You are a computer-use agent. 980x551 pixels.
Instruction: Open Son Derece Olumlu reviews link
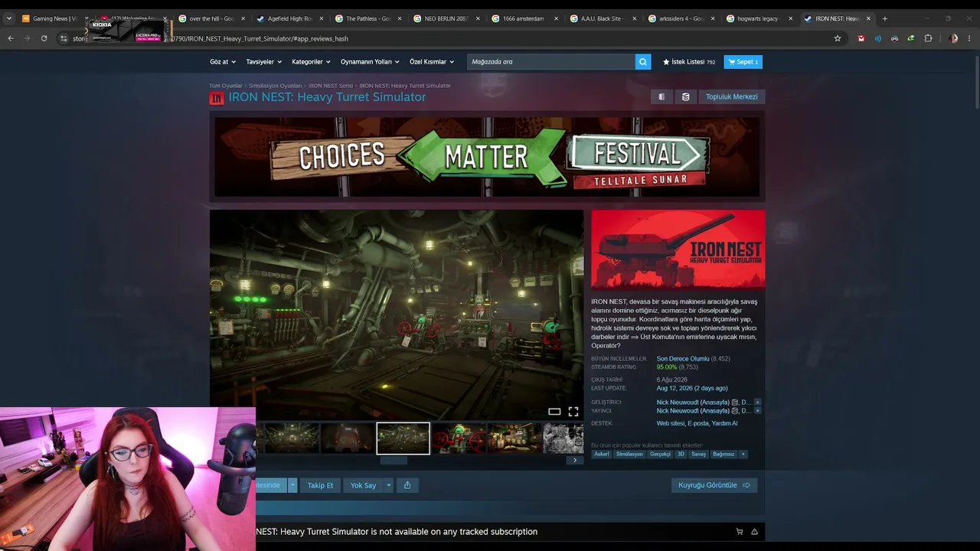tap(683, 359)
